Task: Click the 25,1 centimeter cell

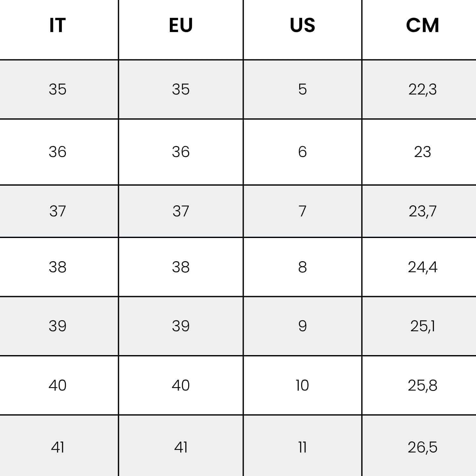Action: (419, 326)
